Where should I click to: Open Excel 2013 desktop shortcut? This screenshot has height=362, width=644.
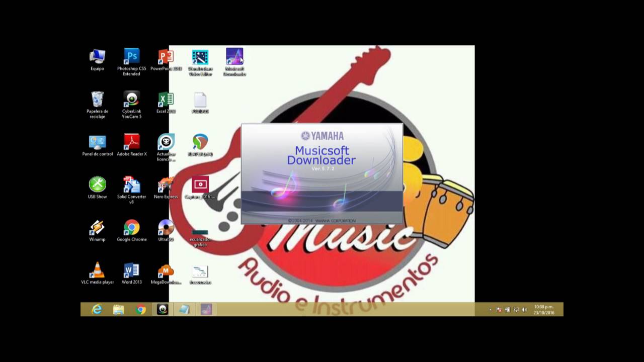tap(166, 103)
